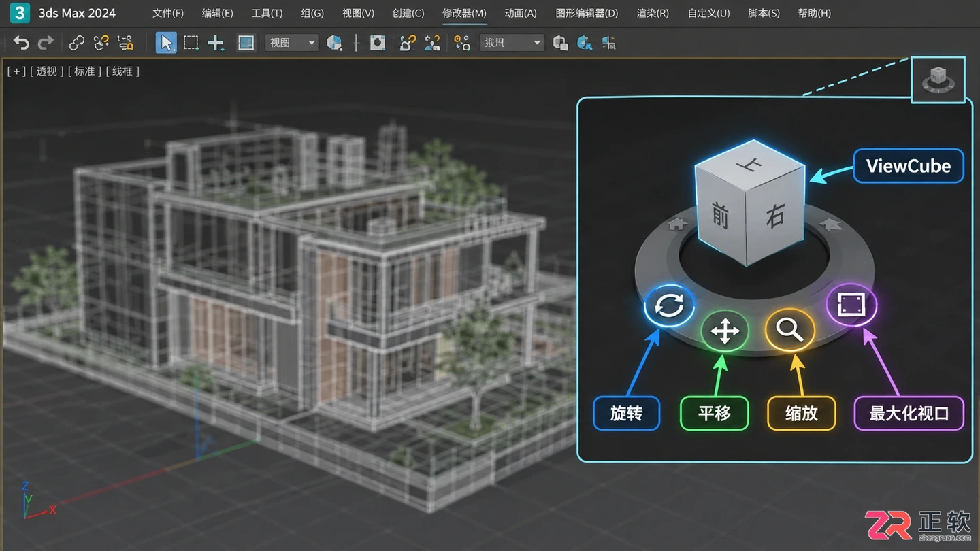This screenshot has height=551, width=980.
Task: Click the blue globe with cursor icon
Action: point(584,44)
